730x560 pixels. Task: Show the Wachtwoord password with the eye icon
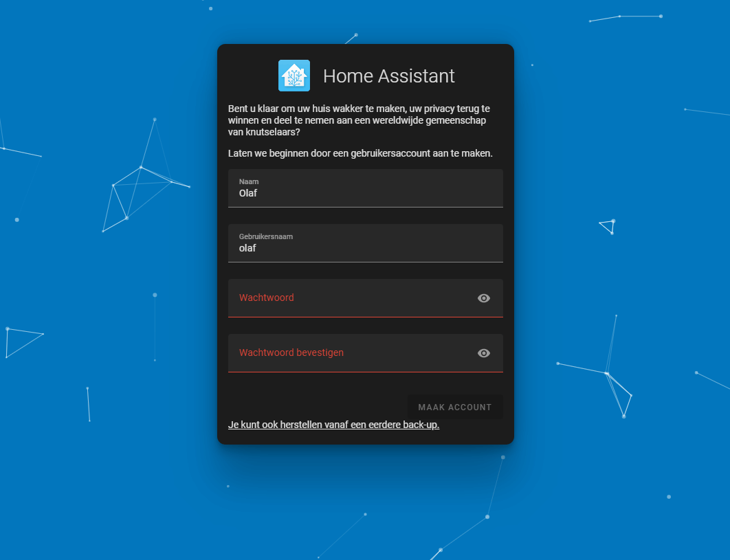point(484,298)
